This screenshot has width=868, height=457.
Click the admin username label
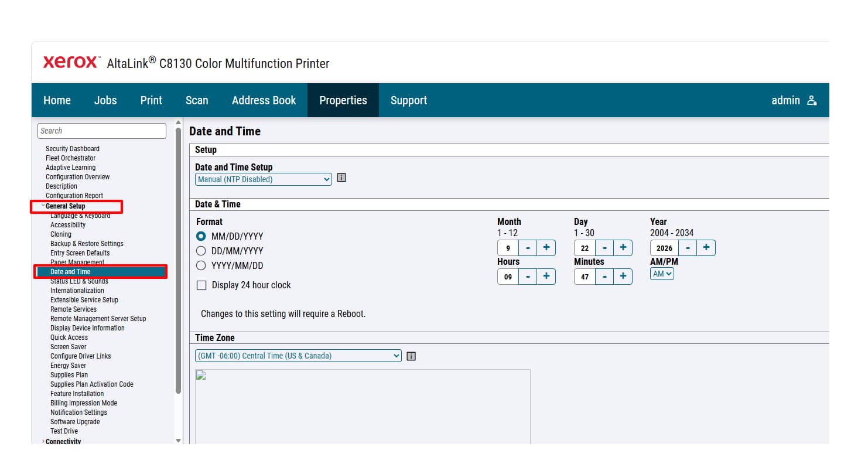(785, 100)
